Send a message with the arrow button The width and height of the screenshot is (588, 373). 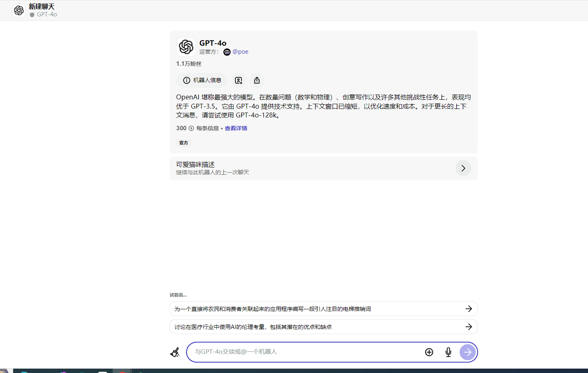pos(467,352)
